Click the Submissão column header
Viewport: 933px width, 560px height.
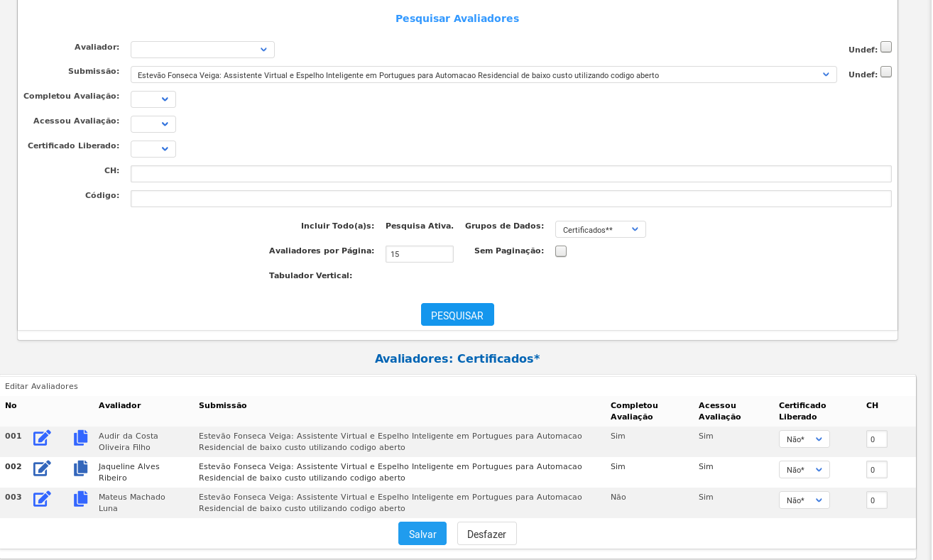[223, 405]
